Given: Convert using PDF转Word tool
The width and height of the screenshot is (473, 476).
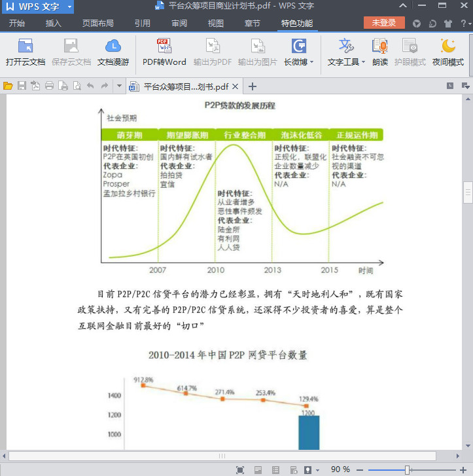Looking at the screenshot, I should pyautogui.click(x=164, y=52).
